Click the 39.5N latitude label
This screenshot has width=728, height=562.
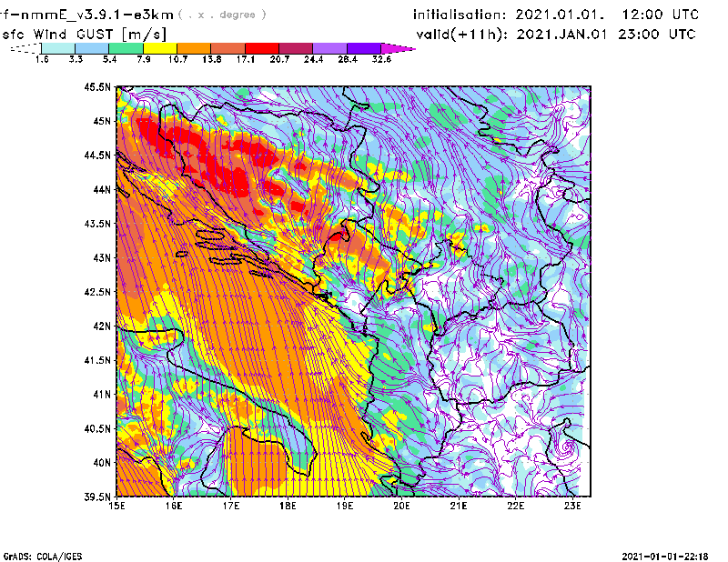(97, 497)
